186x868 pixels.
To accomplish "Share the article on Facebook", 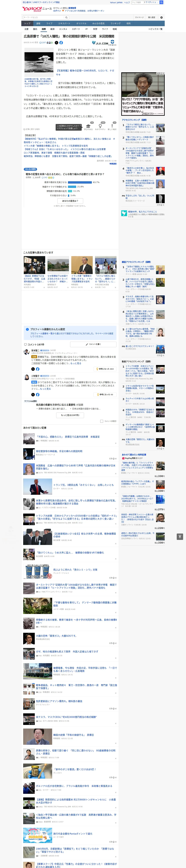I will [61, 43].
